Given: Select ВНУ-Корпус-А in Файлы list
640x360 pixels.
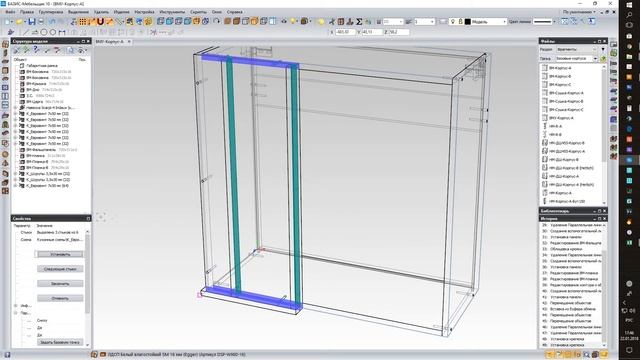Looking at the screenshot, I should pos(561,118).
